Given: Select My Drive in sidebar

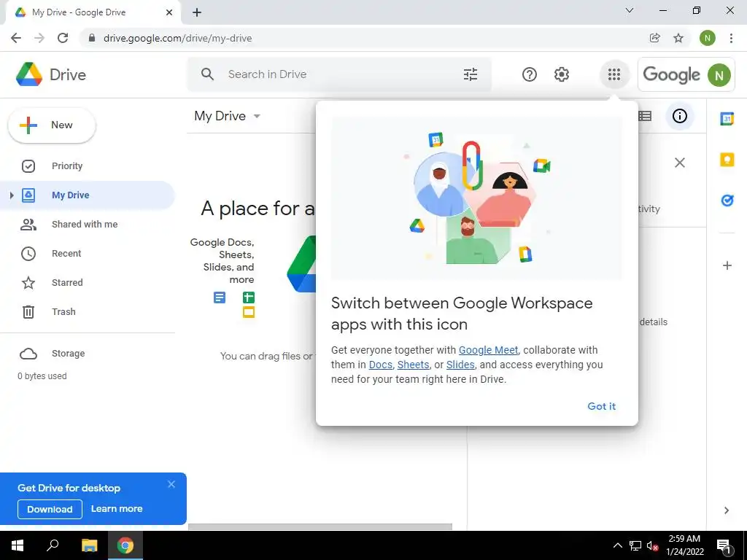Looking at the screenshot, I should tap(88, 195).
